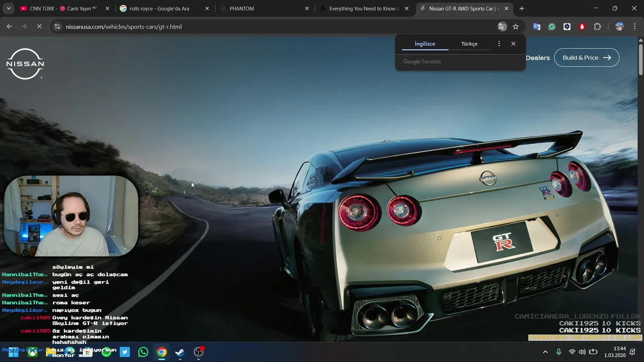Expand the hidden system tray icons

point(545,352)
